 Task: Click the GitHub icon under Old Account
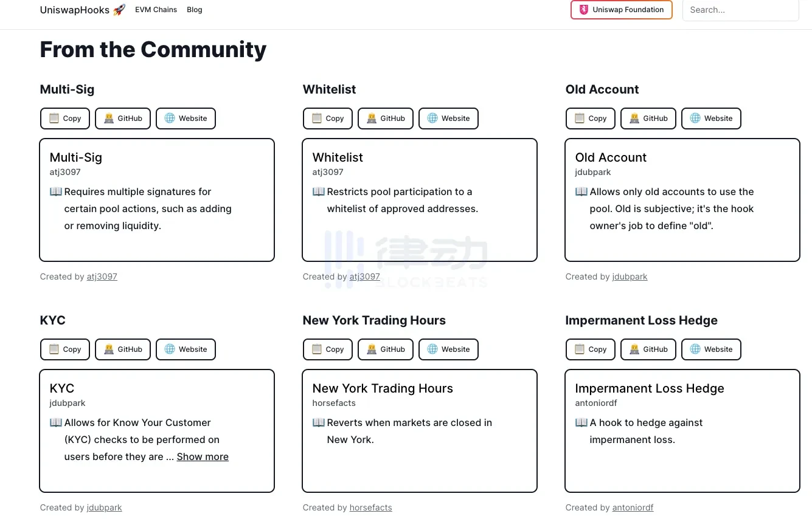[636, 119]
